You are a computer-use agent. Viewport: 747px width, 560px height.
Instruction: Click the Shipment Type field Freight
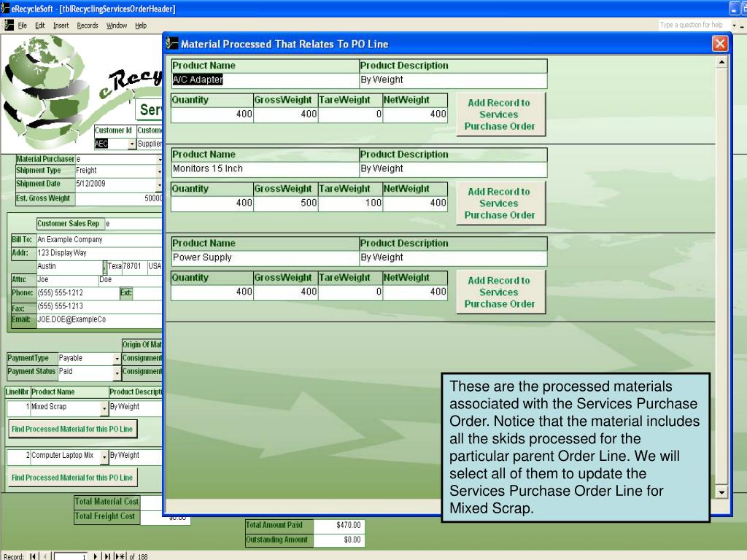tap(116, 171)
